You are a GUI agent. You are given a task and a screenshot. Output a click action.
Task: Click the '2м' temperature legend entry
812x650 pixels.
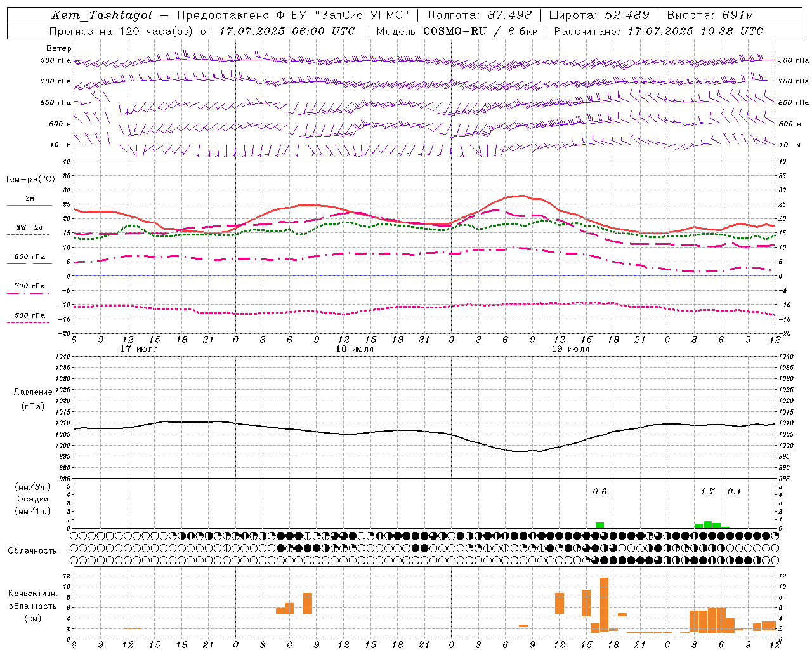30,199
